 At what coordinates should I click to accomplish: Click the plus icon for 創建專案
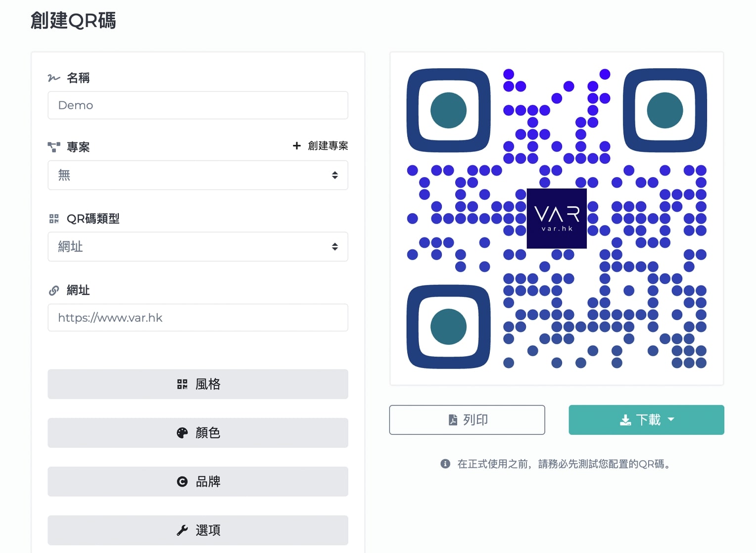[x=296, y=145]
